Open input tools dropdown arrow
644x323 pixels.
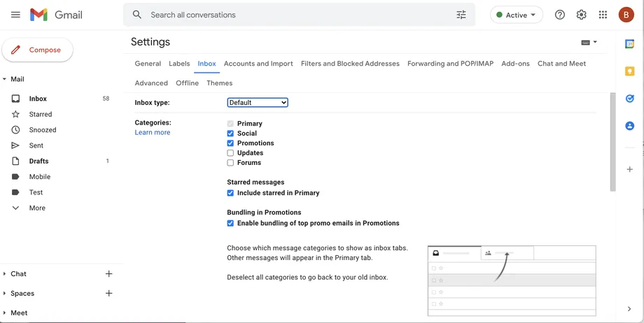(x=595, y=42)
